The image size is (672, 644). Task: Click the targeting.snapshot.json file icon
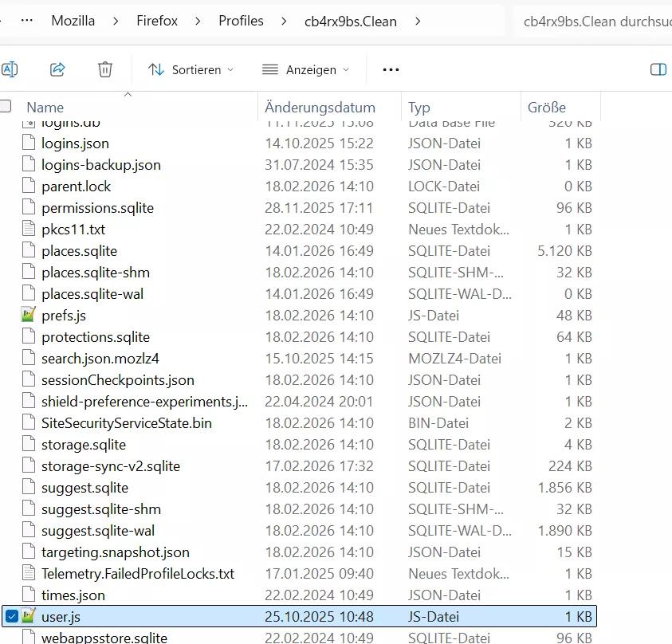pyautogui.click(x=28, y=551)
